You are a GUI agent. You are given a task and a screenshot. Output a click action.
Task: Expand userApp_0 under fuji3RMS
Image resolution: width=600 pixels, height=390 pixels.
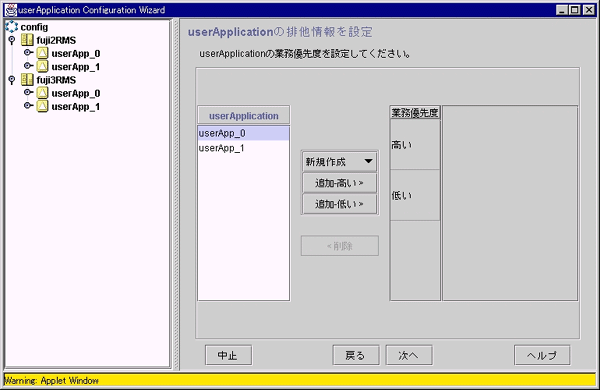(x=28, y=92)
